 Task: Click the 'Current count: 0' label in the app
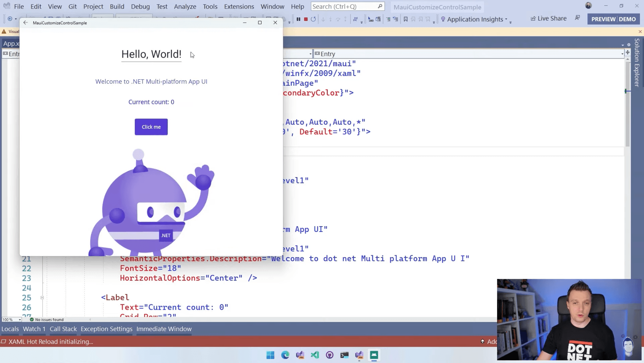(x=151, y=102)
